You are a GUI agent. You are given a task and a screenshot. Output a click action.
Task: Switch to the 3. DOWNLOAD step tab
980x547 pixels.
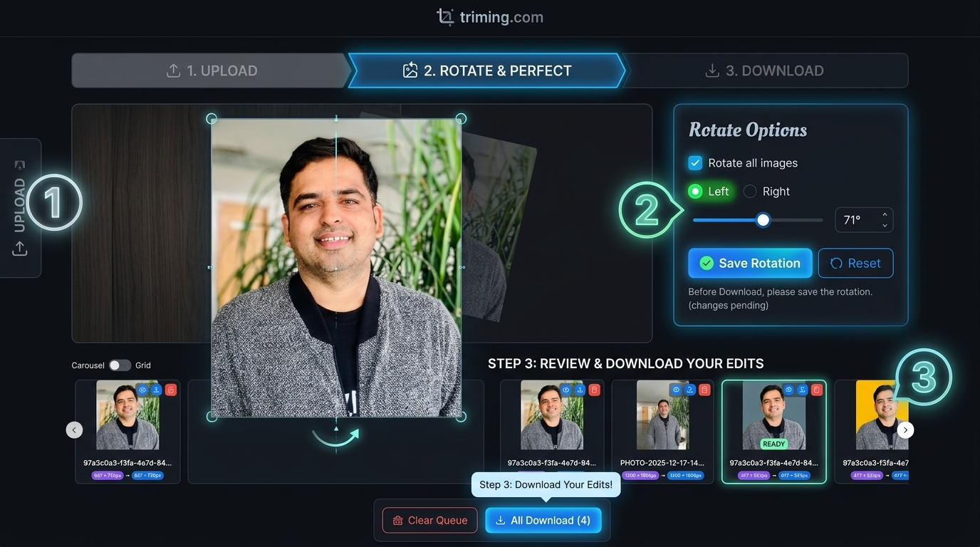click(x=764, y=71)
